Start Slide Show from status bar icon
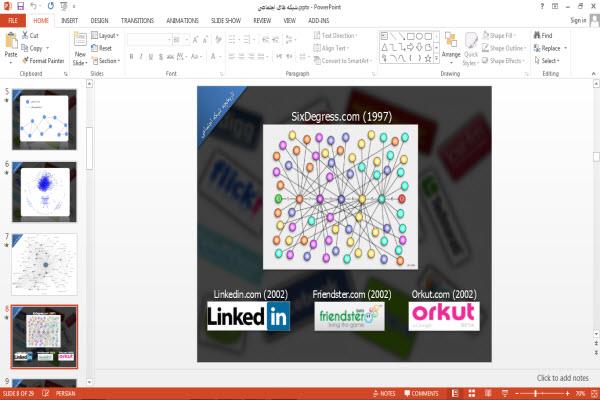 [x=505, y=393]
